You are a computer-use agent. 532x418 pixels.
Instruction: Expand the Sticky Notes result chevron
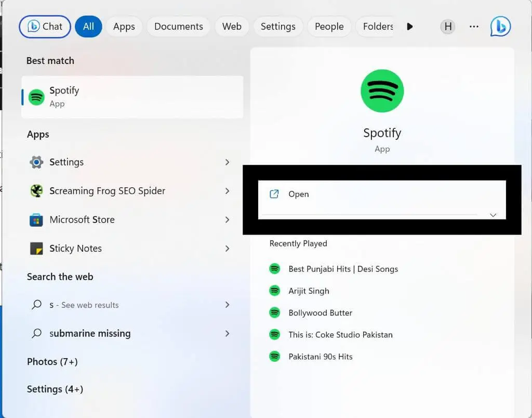point(228,249)
